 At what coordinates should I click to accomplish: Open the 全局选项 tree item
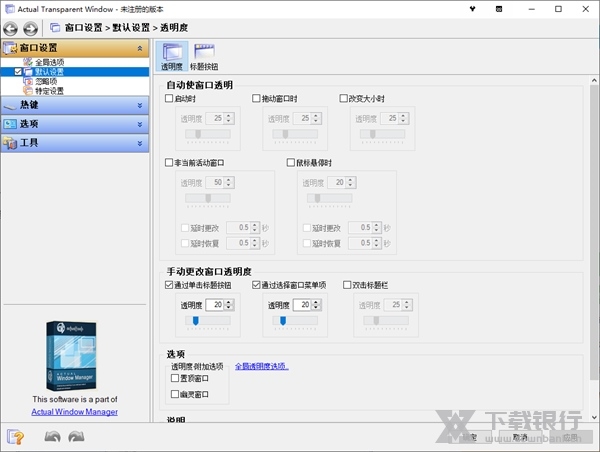pyautogui.click(x=50, y=62)
